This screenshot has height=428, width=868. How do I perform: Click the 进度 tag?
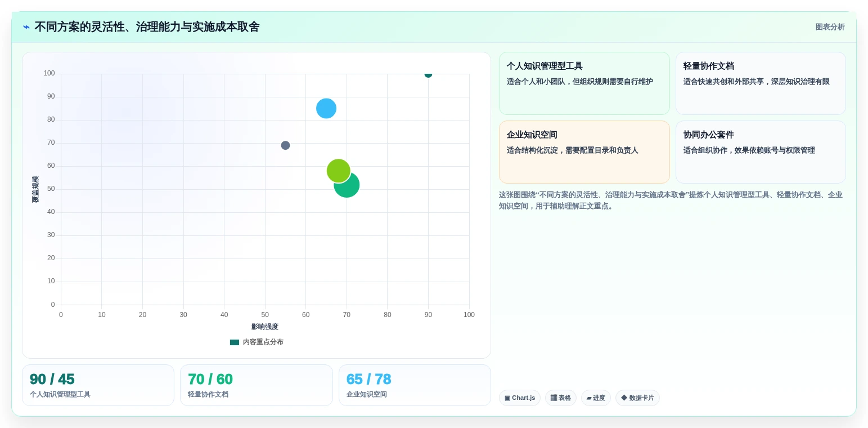pos(596,398)
